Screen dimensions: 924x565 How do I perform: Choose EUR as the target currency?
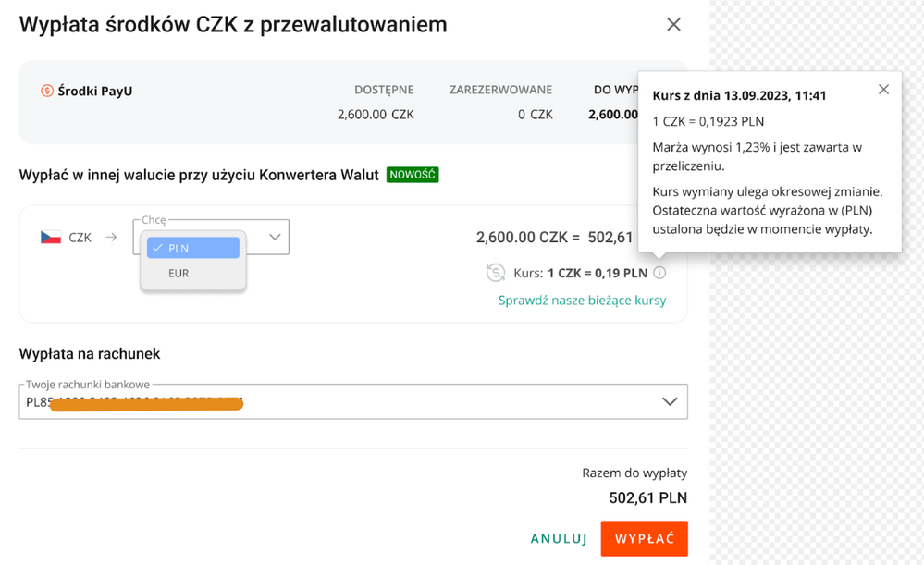pos(179,274)
